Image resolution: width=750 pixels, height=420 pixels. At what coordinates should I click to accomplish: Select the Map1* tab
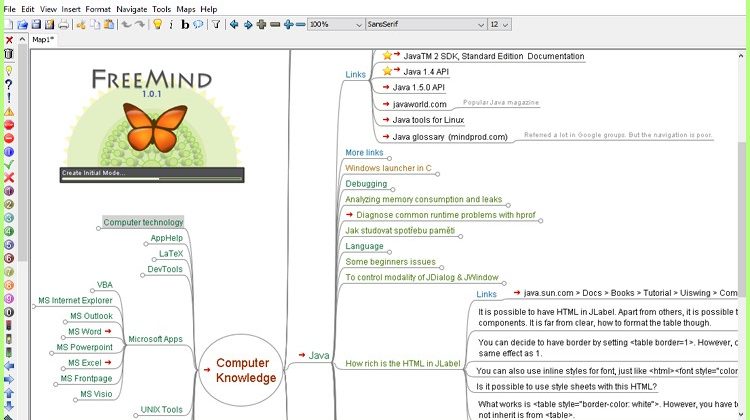pyautogui.click(x=43, y=40)
